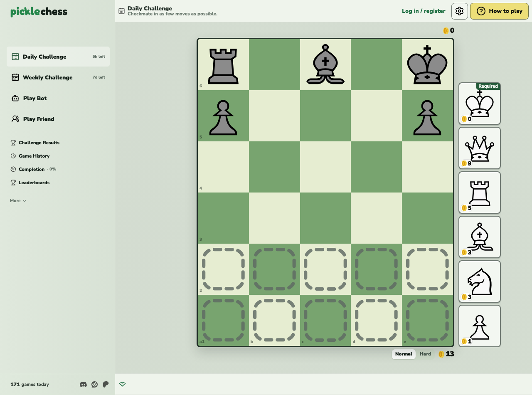
Task: Choose the white pawn costing 1 coin
Action: [480, 326]
